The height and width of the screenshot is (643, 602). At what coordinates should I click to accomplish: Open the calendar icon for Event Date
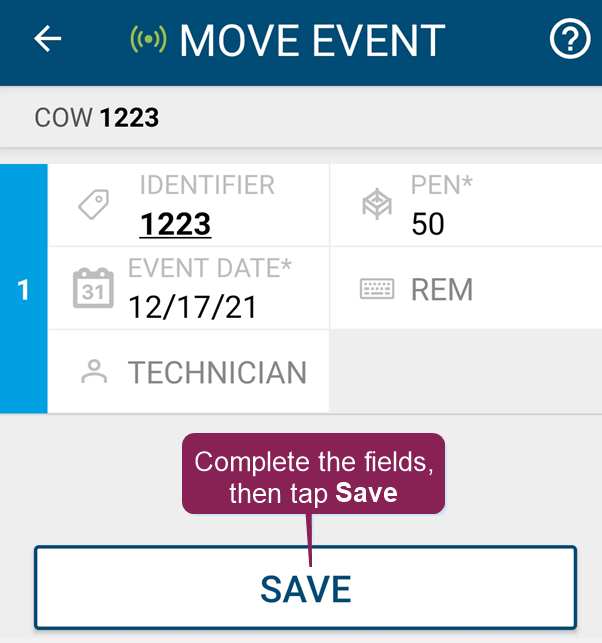point(93,288)
